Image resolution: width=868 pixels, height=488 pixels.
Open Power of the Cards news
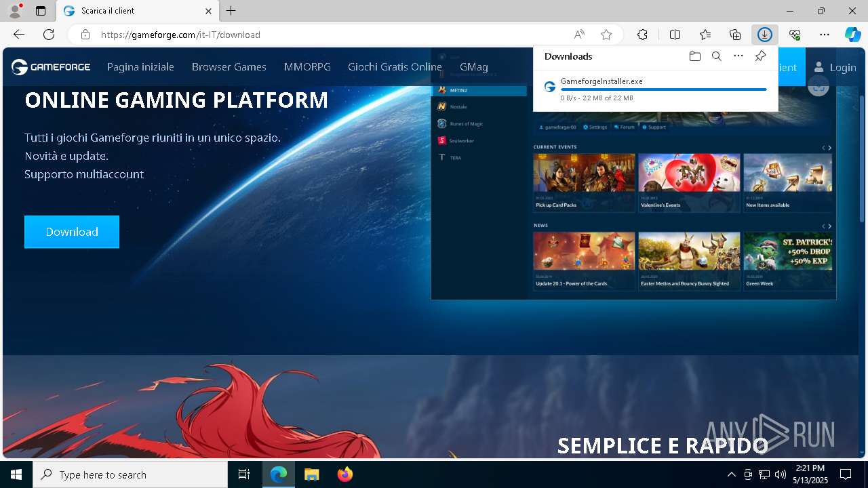click(x=584, y=261)
